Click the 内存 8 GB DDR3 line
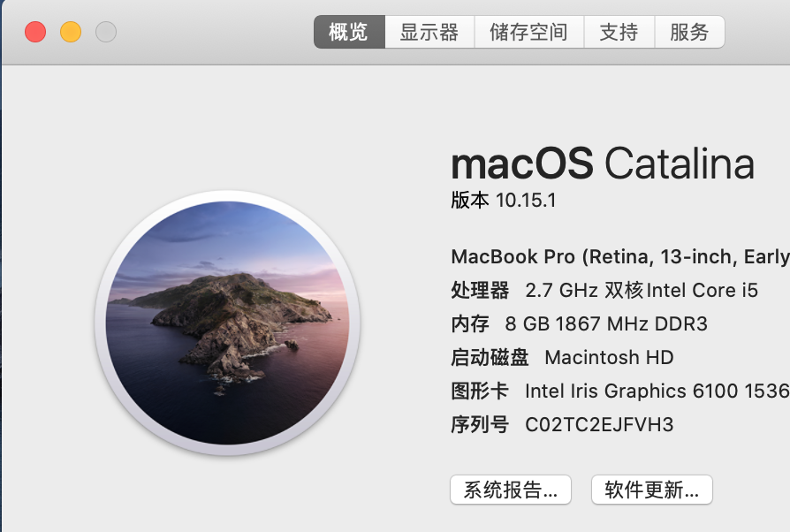The height and width of the screenshot is (532, 790). point(580,323)
